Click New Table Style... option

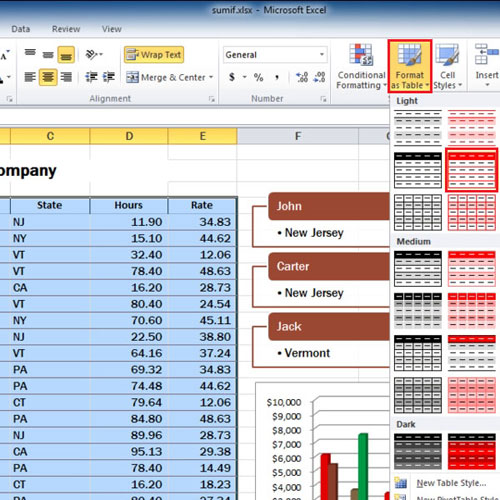coord(451,483)
